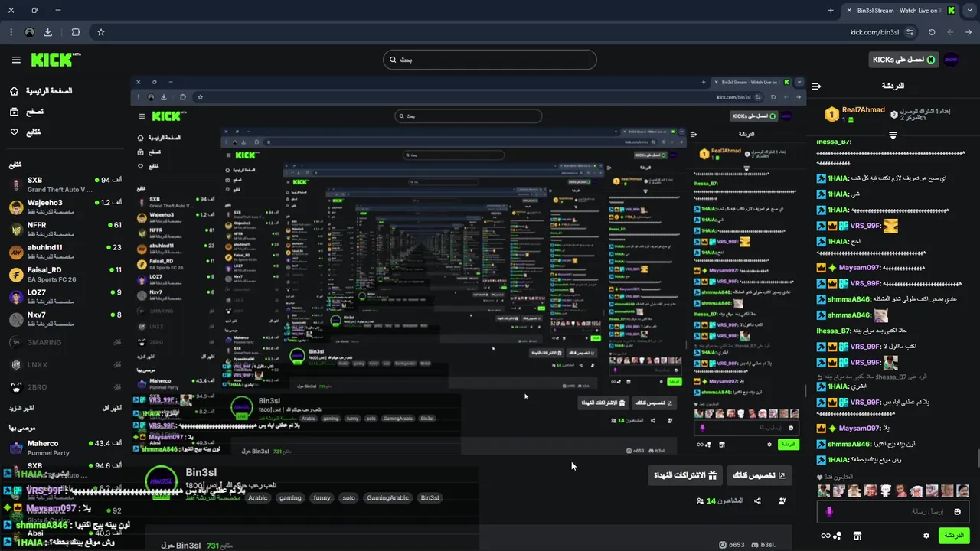Open offline LNXX channel in sidebar

(x=65, y=364)
